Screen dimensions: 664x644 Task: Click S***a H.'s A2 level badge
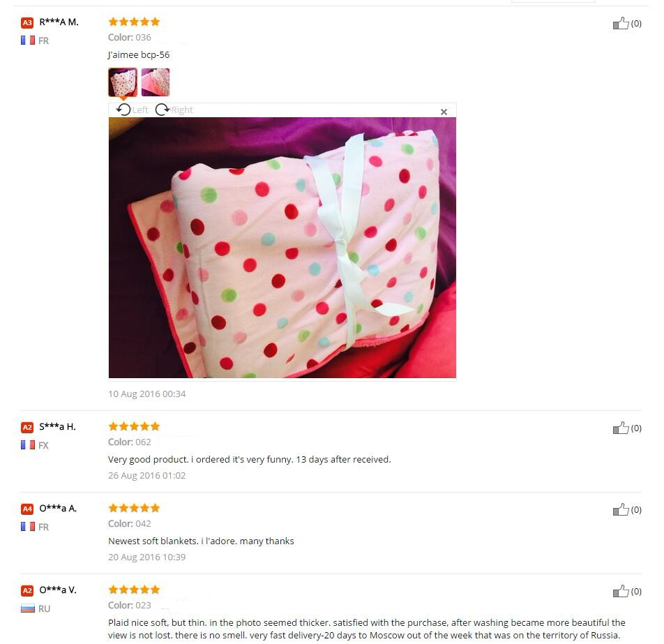pyautogui.click(x=27, y=427)
